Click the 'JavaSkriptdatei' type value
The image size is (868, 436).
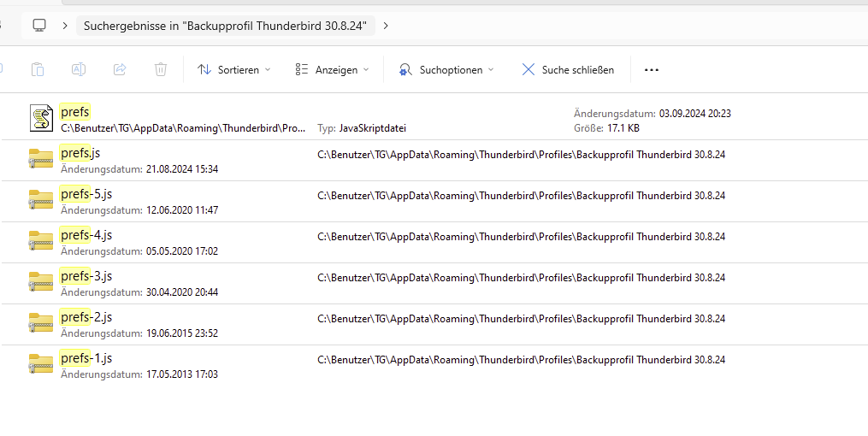373,128
